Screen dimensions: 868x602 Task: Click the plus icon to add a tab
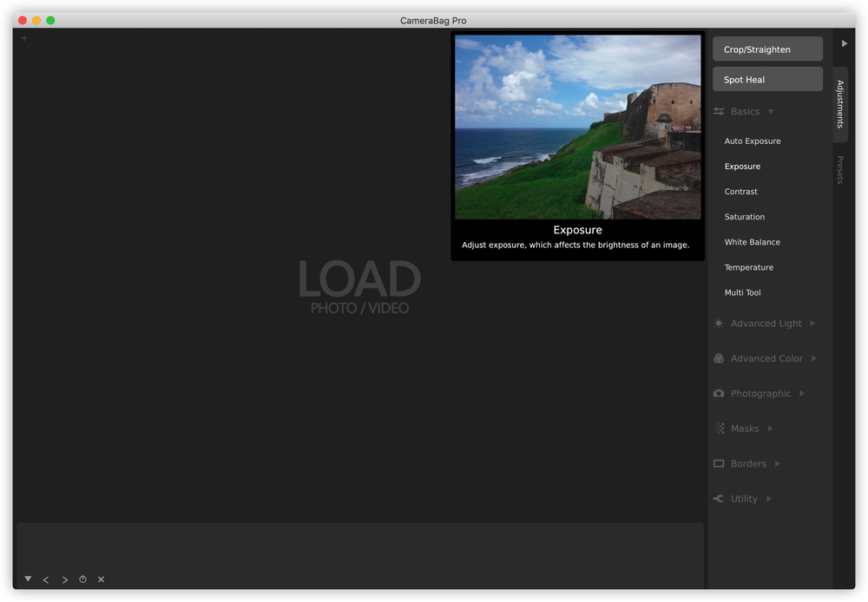(24, 38)
